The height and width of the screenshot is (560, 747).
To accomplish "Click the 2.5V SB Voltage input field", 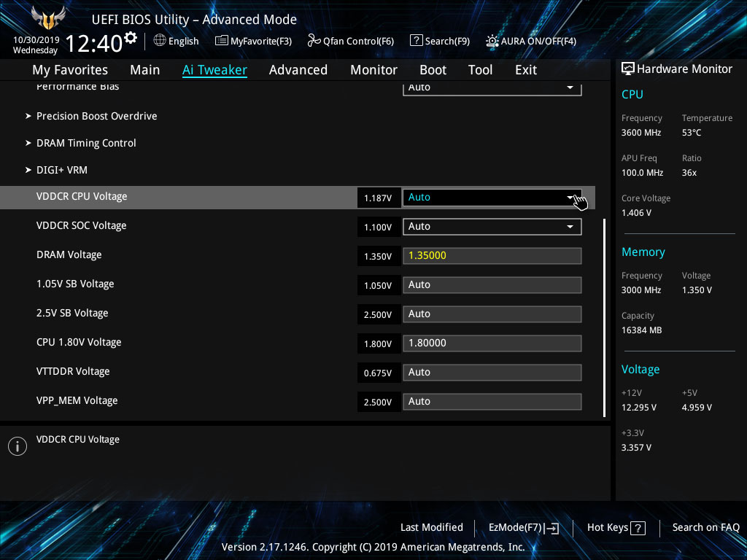I will tap(492, 314).
